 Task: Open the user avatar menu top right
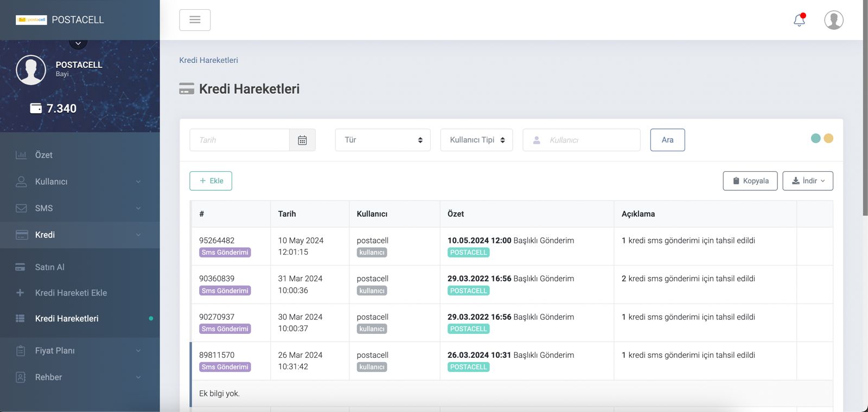click(834, 20)
